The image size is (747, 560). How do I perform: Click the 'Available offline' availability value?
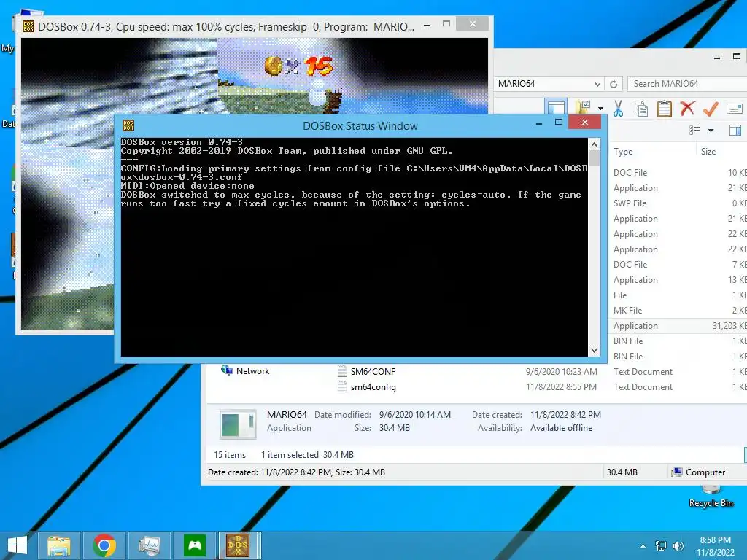(561, 428)
